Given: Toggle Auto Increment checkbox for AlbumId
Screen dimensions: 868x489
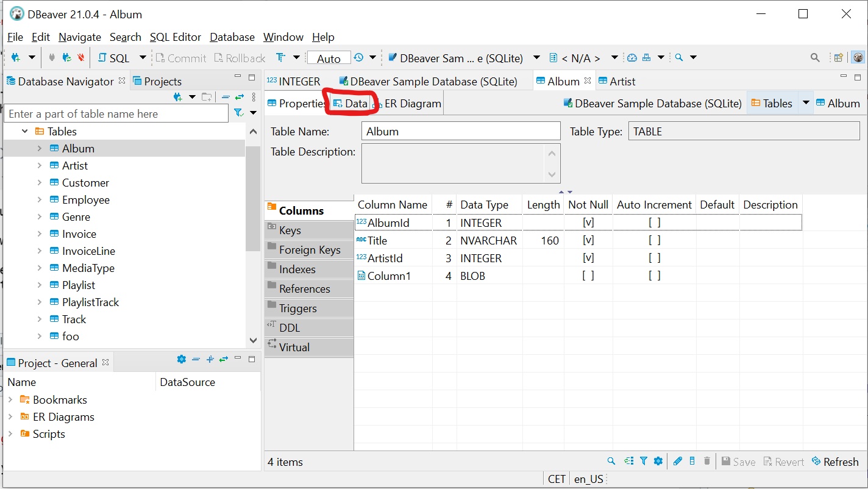Looking at the screenshot, I should coord(654,223).
